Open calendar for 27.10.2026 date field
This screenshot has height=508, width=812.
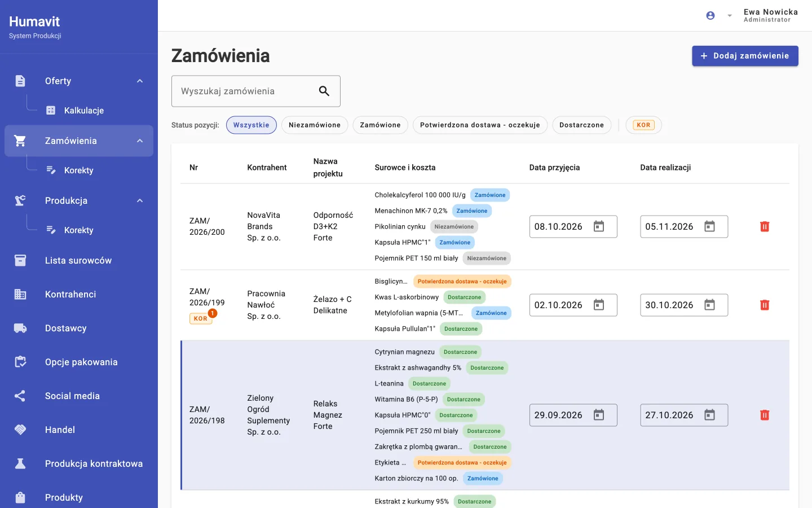tap(710, 415)
